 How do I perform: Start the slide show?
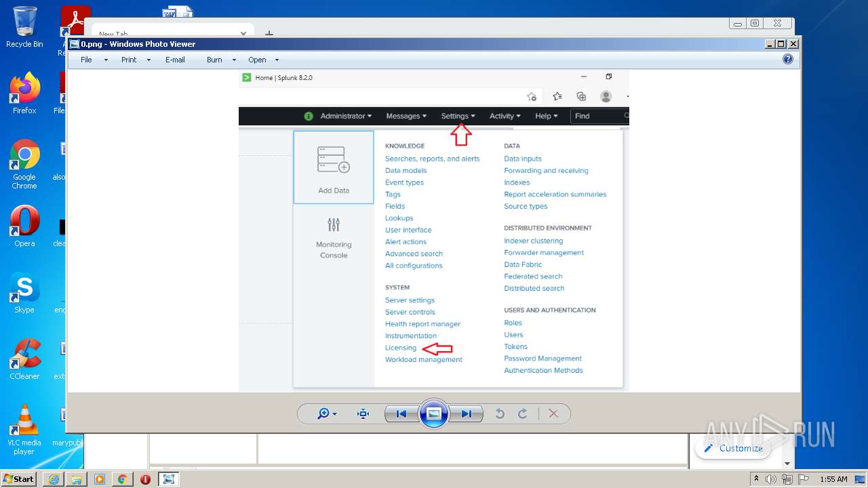(434, 413)
